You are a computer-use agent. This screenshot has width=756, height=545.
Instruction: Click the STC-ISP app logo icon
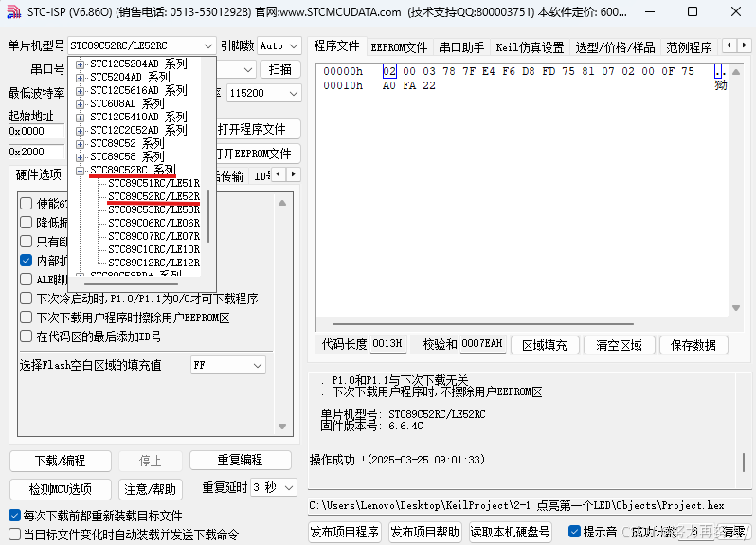click(x=14, y=12)
